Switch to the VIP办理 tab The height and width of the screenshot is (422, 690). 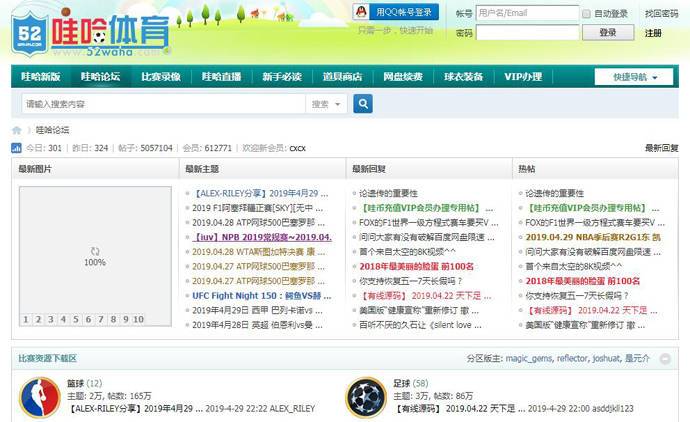tap(522, 77)
